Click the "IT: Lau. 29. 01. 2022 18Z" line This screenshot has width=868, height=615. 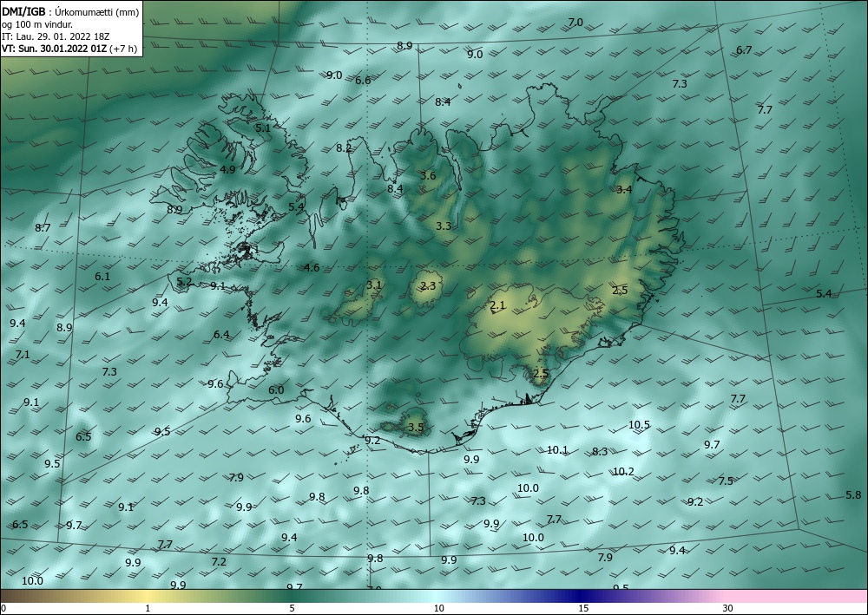56,36
